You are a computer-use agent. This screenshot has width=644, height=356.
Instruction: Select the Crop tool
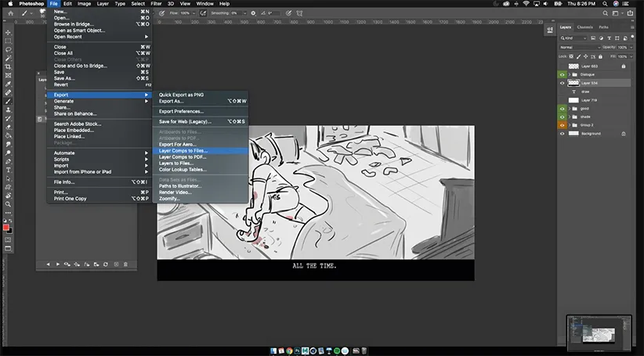click(x=8, y=67)
